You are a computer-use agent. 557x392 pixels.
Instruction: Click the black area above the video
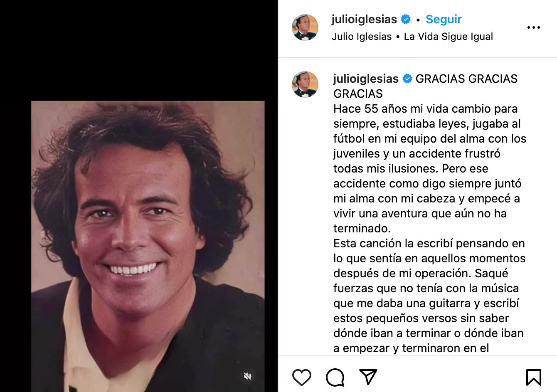(x=139, y=50)
